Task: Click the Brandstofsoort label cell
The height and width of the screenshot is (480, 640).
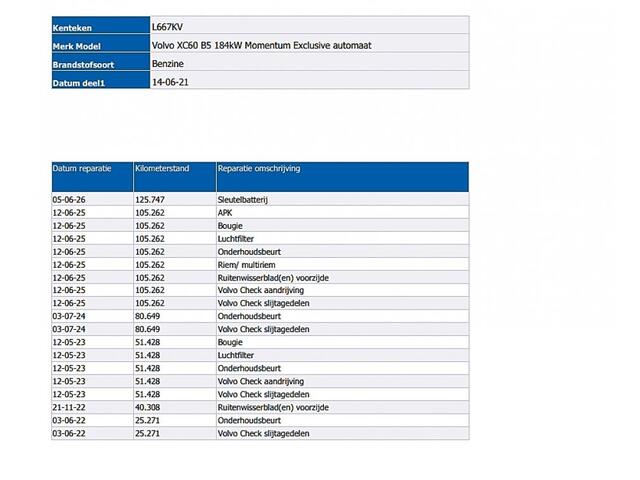Action: click(x=101, y=62)
